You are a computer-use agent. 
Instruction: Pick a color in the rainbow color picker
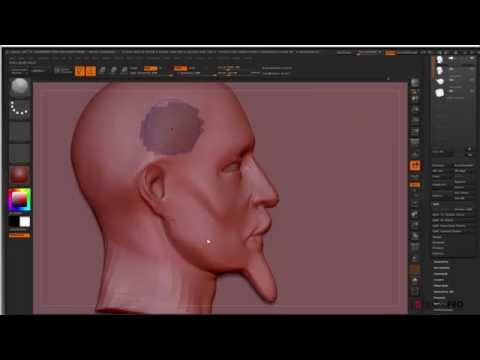(x=20, y=200)
